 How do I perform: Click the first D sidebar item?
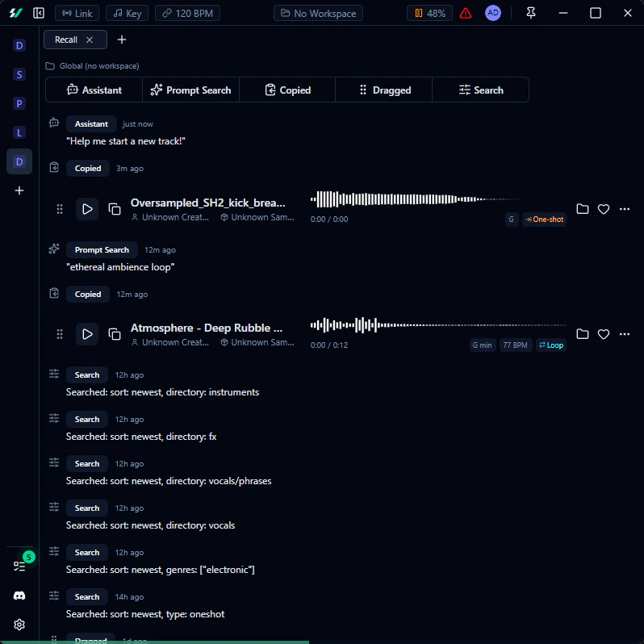(19, 45)
